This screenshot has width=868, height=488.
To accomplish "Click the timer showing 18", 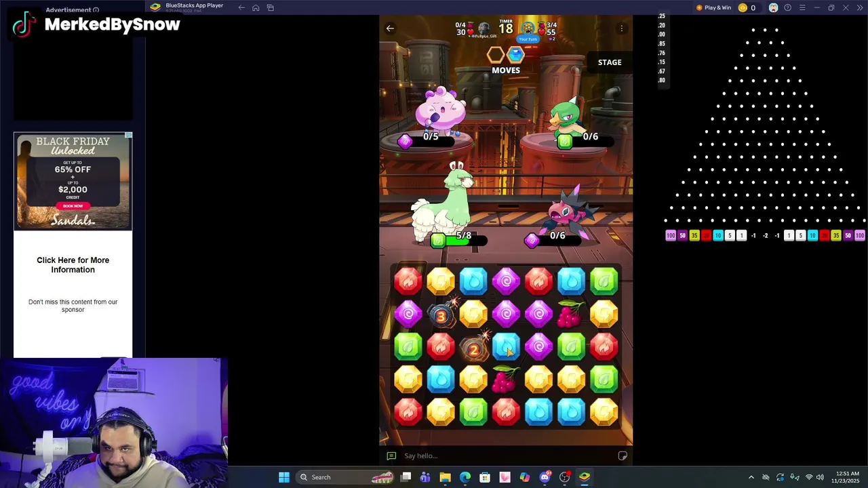I will (506, 28).
